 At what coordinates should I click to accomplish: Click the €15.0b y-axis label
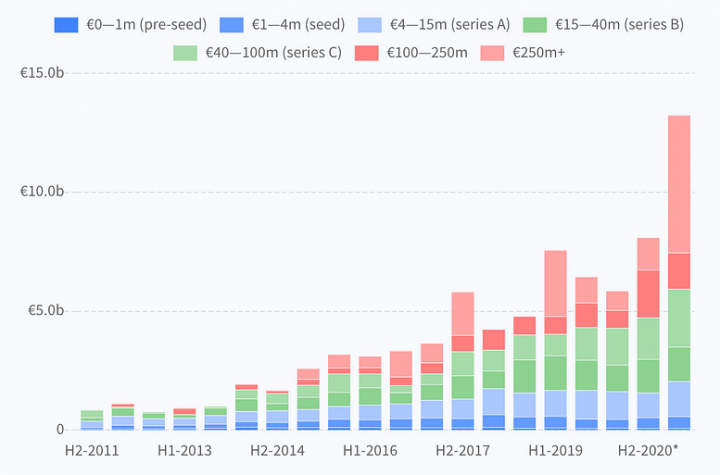pos(40,72)
